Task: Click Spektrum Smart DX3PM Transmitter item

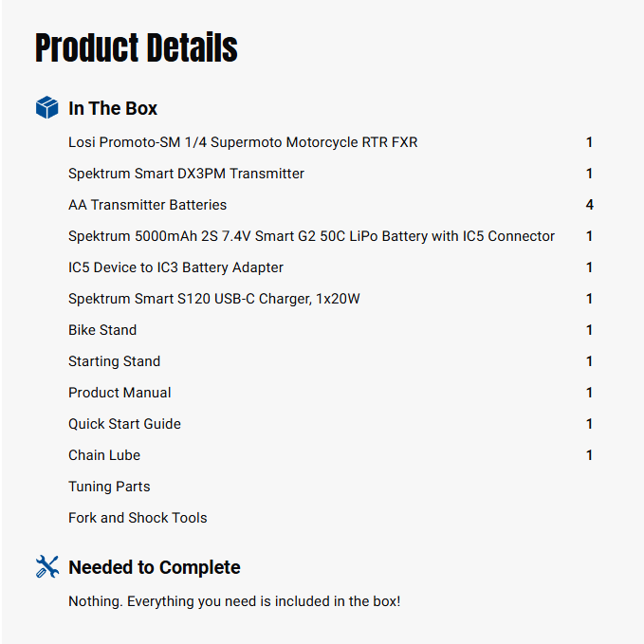Action: pos(186,174)
